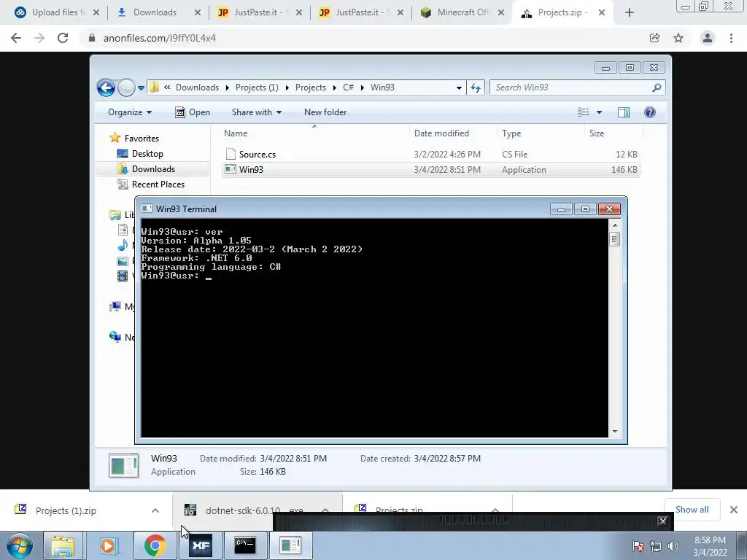Open Favorites in navigation pane

pyautogui.click(x=142, y=139)
